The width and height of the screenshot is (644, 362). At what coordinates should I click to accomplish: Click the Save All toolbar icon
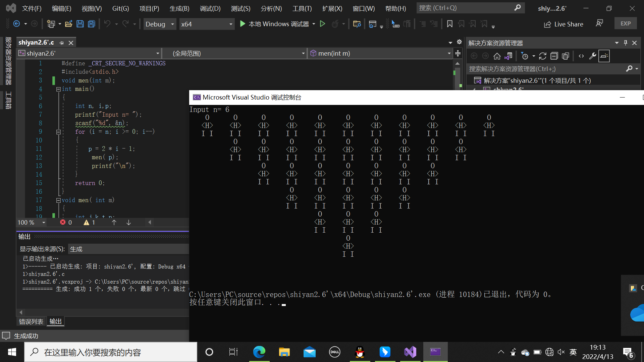(91, 24)
